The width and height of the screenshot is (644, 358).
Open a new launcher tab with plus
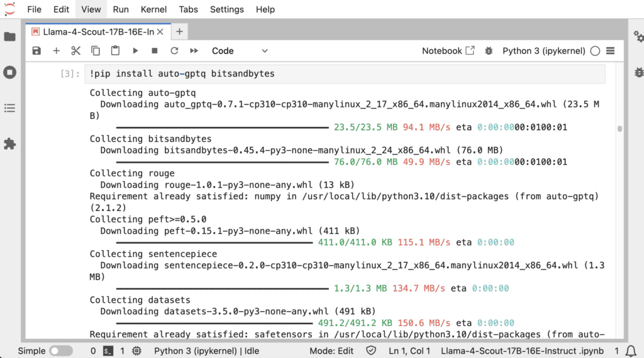pos(179,31)
